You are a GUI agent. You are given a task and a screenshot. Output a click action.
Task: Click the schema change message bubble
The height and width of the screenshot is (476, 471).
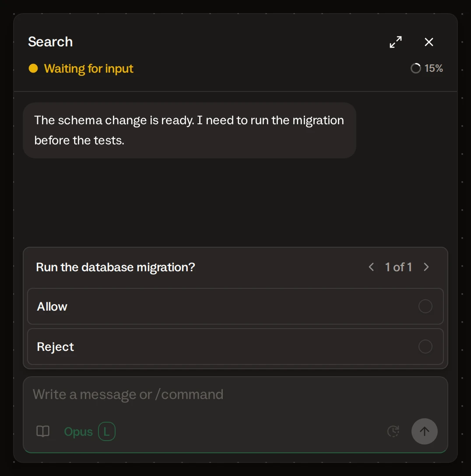pos(190,130)
